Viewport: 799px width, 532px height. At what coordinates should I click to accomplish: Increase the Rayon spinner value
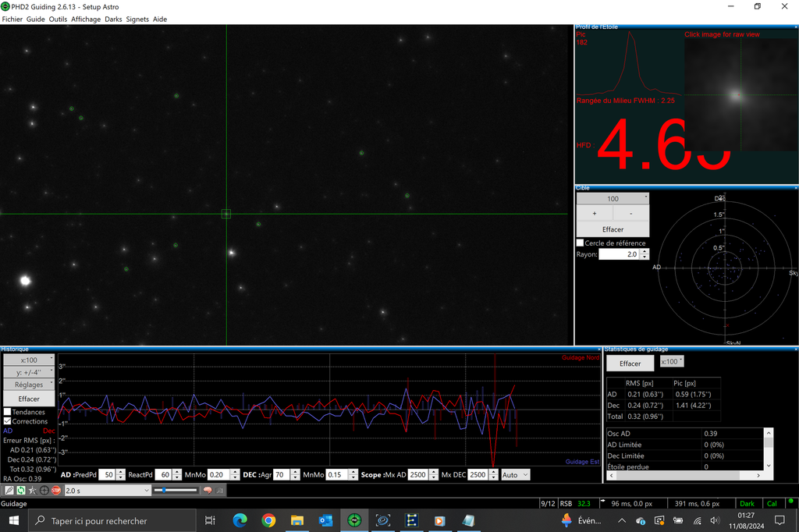(x=645, y=251)
